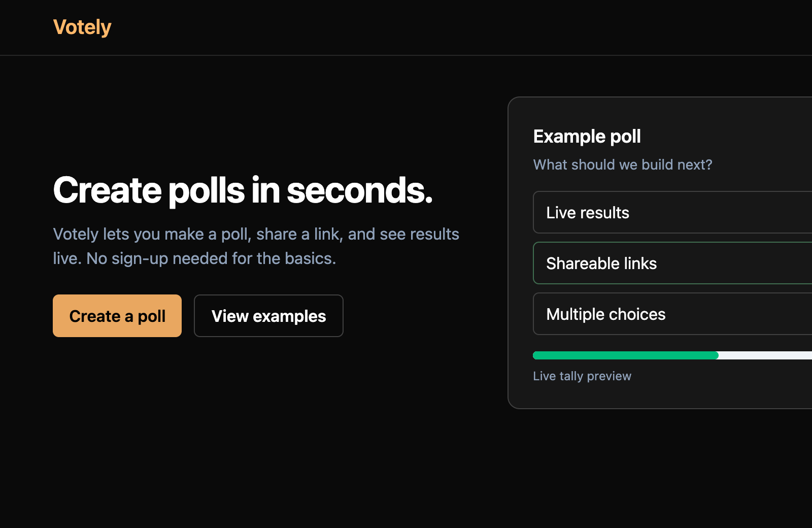This screenshot has height=528, width=812.
Task: Click "share a link" in the description
Action: (x=299, y=234)
